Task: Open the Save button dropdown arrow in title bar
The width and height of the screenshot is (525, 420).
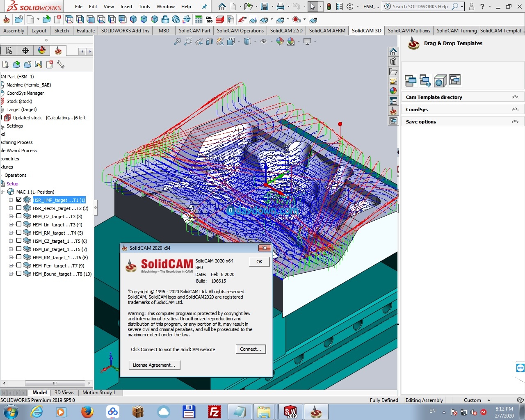Action: [272, 7]
